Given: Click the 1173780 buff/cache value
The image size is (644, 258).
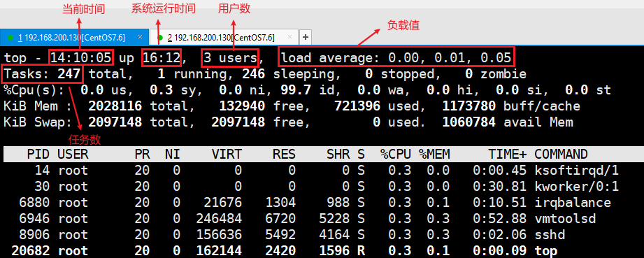Looking at the screenshot, I should (x=468, y=106).
